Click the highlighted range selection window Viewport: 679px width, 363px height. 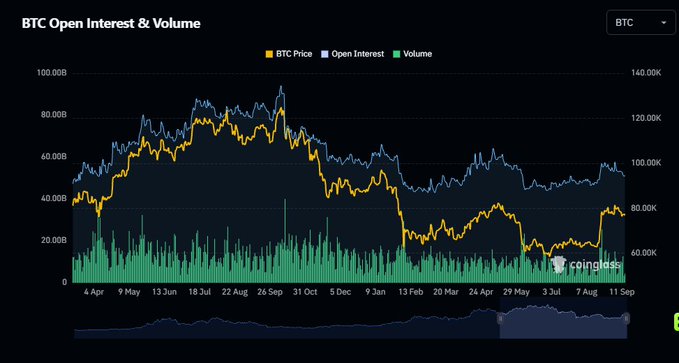[563, 319]
